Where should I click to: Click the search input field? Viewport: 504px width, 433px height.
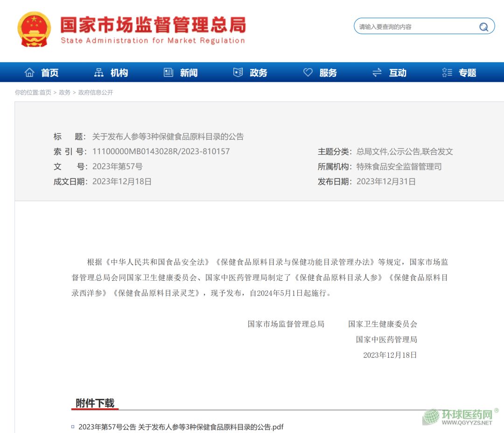(x=415, y=27)
